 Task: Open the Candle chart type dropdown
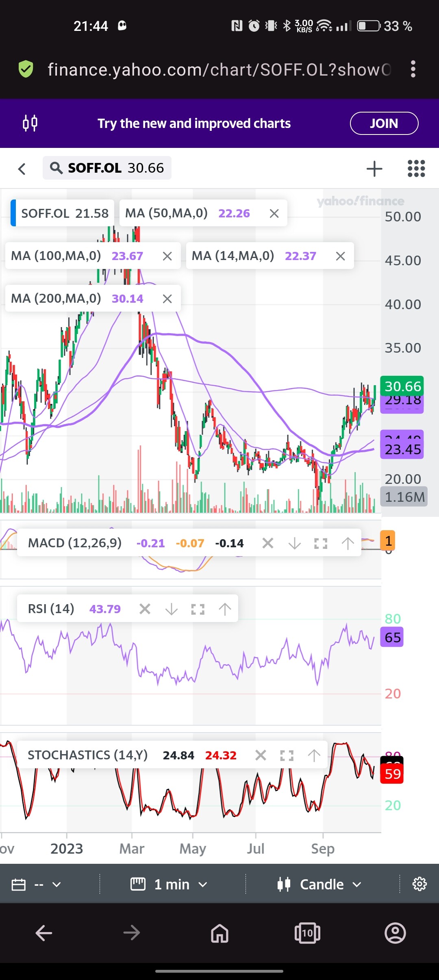point(319,885)
